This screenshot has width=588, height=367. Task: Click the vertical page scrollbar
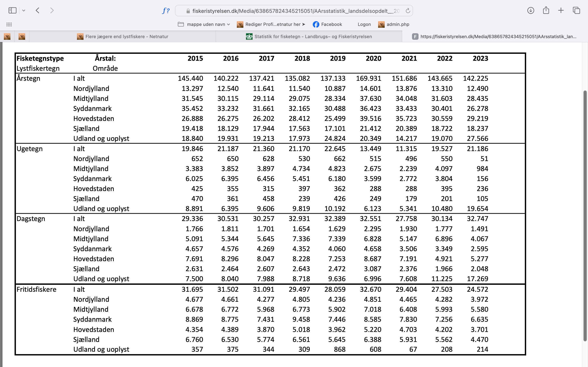pyautogui.click(x=585, y=216)
